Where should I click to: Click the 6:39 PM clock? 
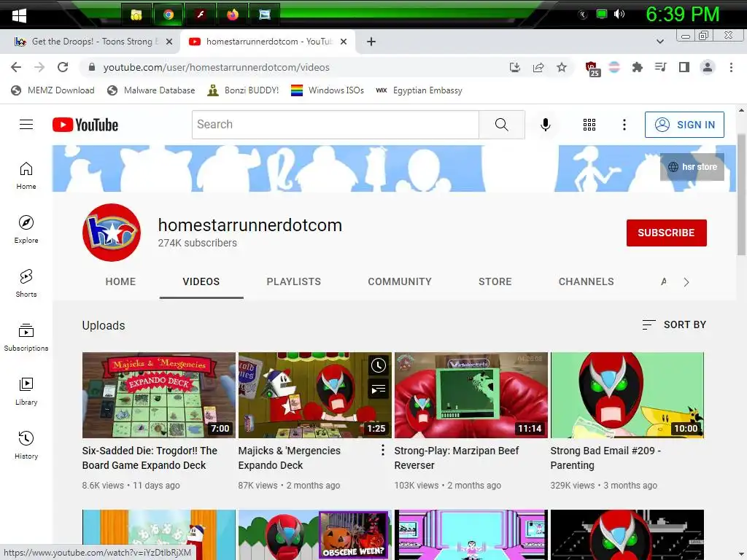point(683,15)
